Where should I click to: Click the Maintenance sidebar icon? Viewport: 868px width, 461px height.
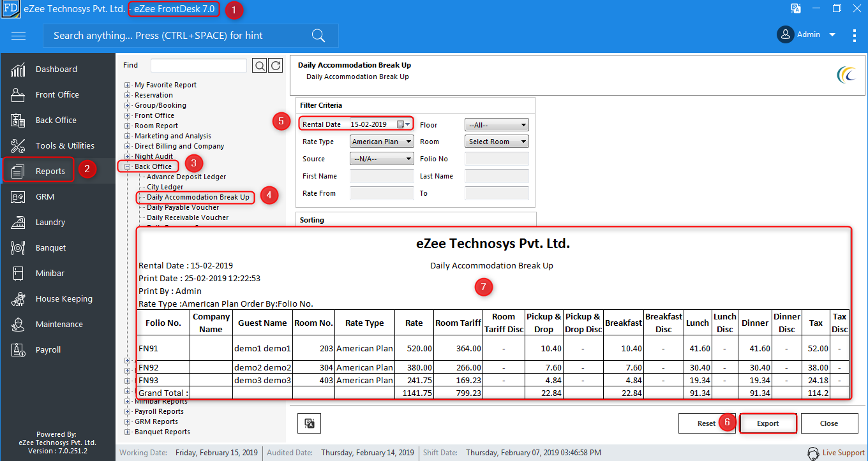pos(18,324)
